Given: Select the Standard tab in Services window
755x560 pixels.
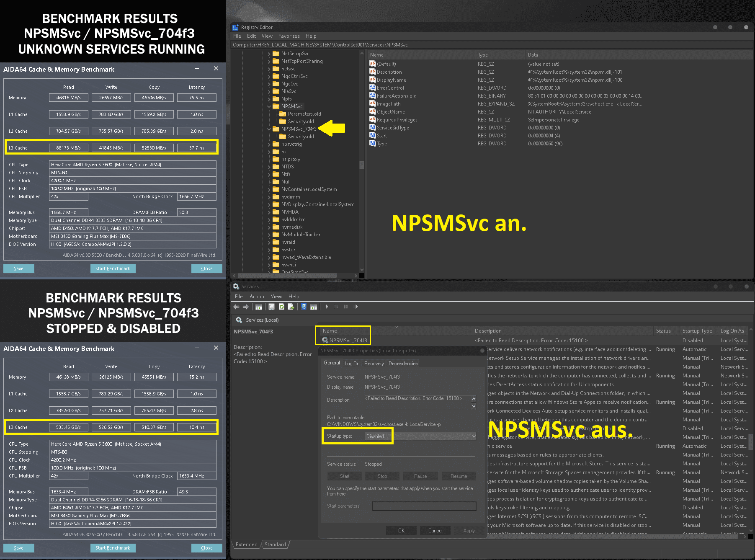Looking at the screenshot, I should [x=275, y=545].
